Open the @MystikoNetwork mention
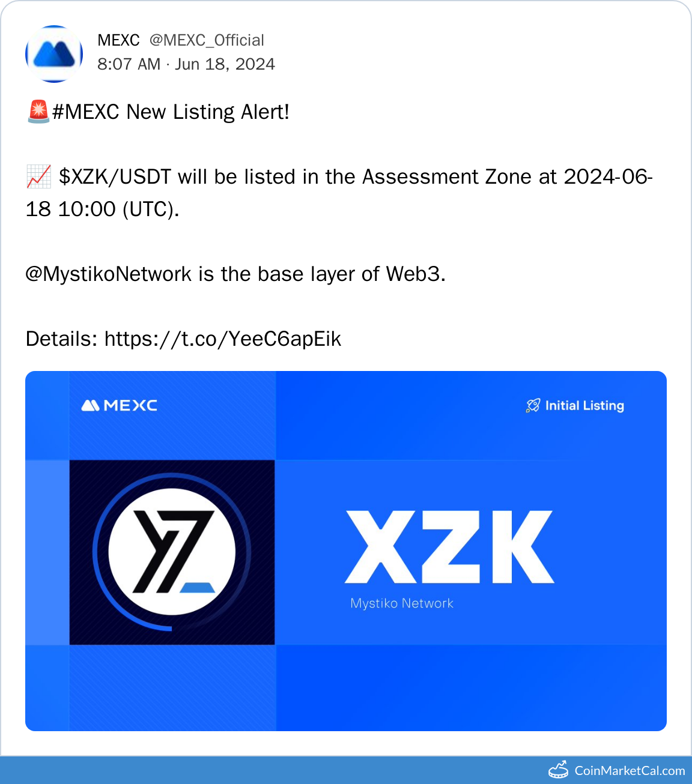 [x=108, y=274]
